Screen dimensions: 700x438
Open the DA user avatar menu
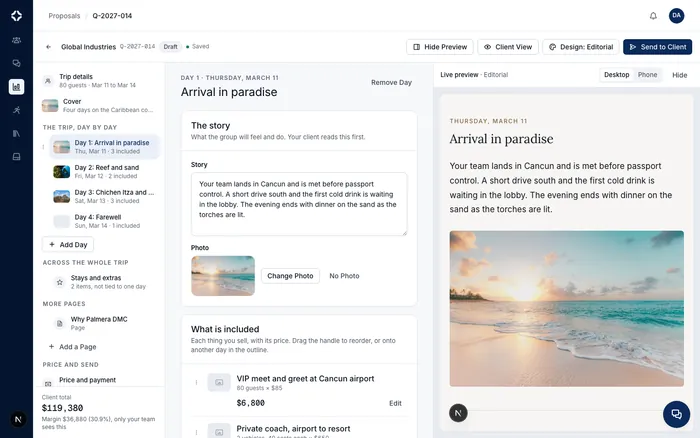click(676, 16)
